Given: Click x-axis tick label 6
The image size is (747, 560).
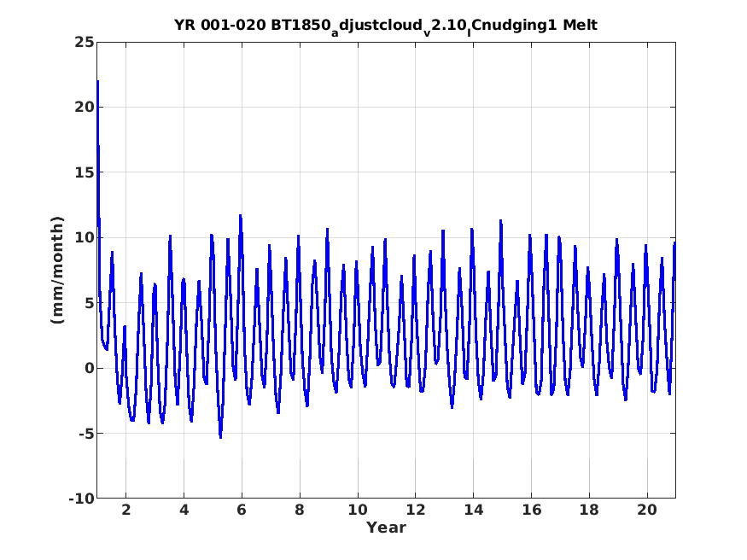Looking at the screenshot, I should (x=242, y=510).
